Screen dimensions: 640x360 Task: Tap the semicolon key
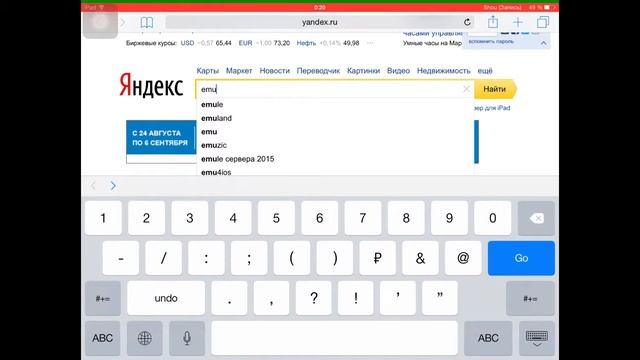click(x=249, y=258)
